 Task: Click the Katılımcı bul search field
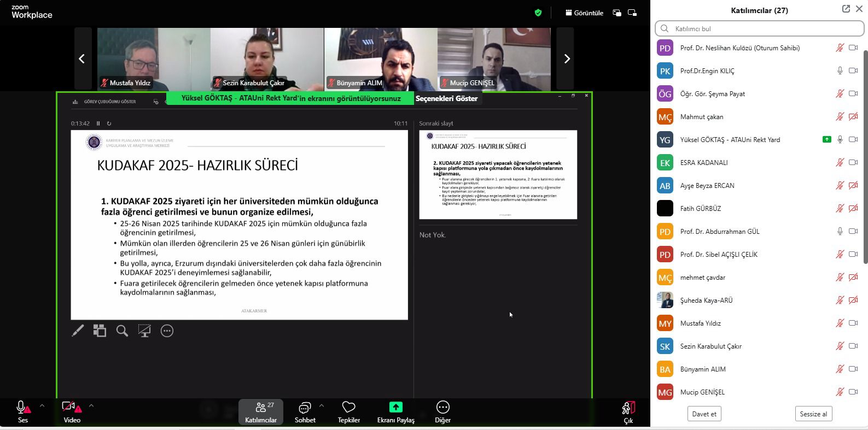(x=759, y=28)
